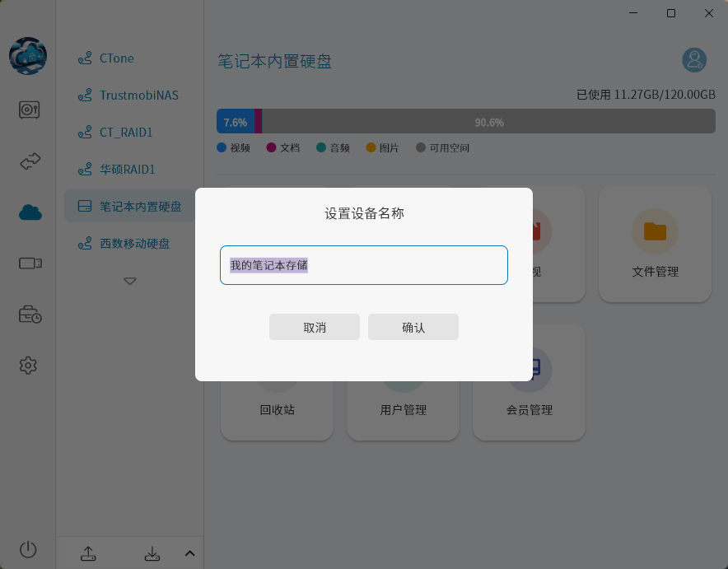
Task: Click the device name input field
Action: click(x=363, y=265)
